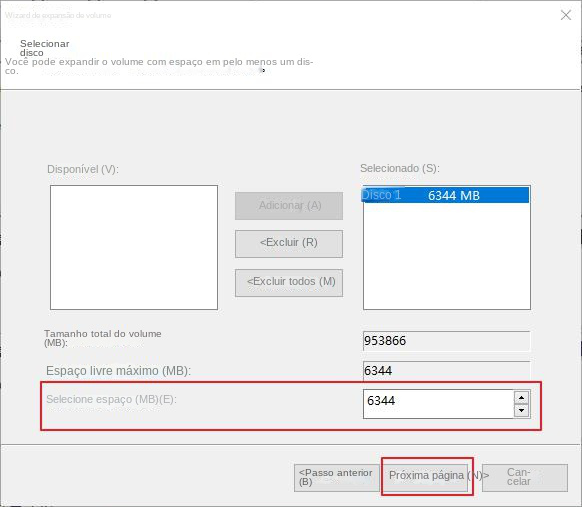Click the Adicionar (A) button

(x=289, y=206)
